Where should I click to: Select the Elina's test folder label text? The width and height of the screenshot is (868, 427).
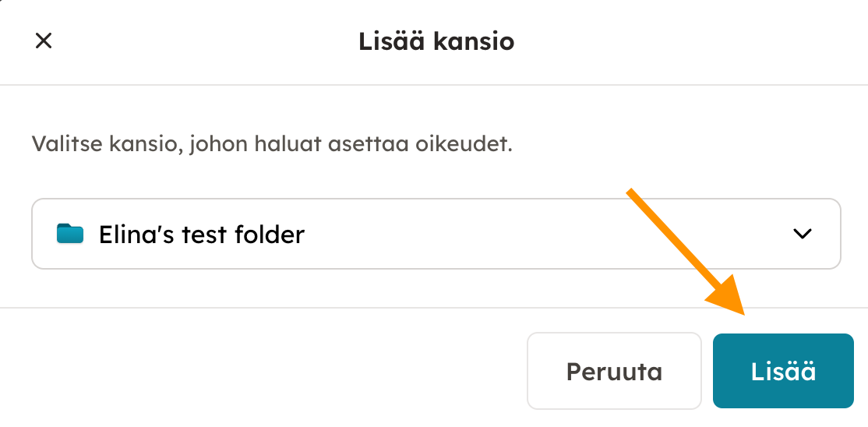tap(201, 234)
